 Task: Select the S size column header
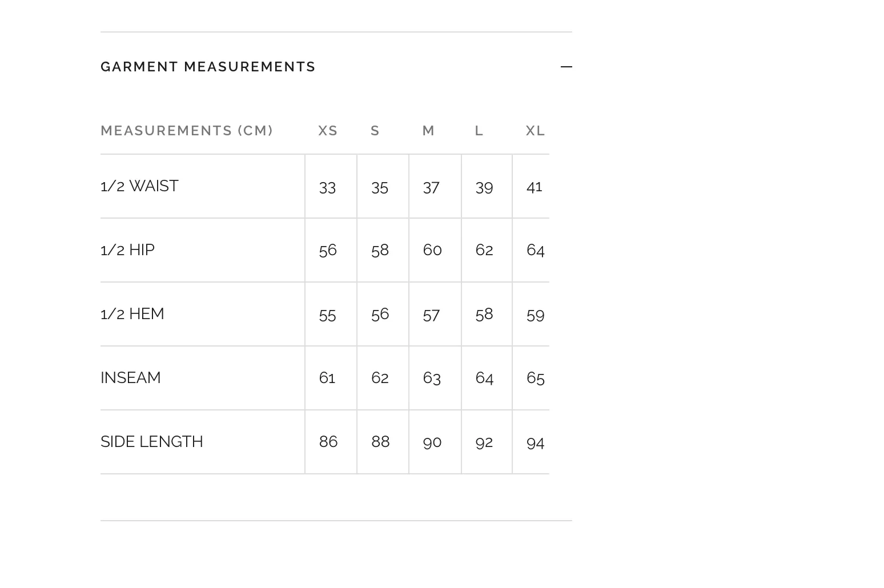point(375,131)
